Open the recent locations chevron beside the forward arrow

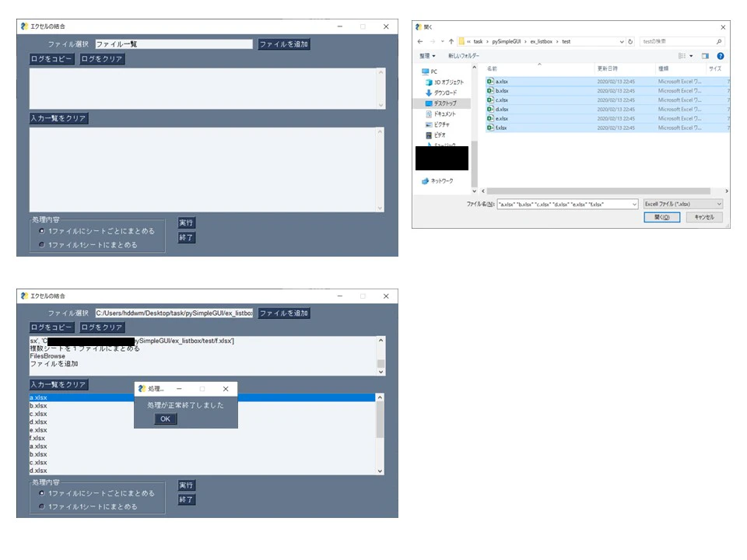(443, 41)
